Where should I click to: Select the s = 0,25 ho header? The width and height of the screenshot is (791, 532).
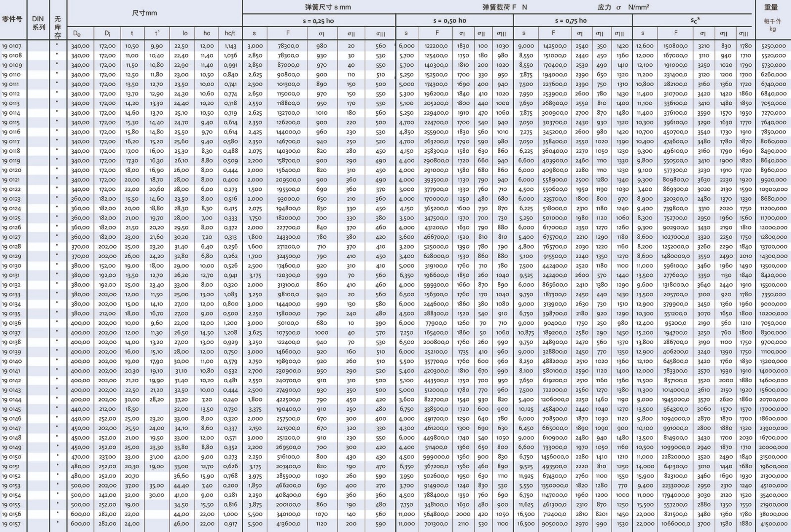[318, 21]
